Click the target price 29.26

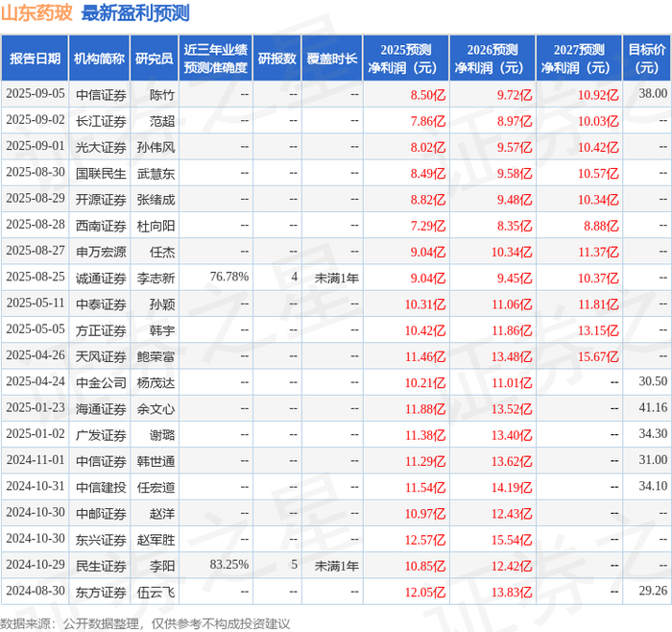[653, 591]
